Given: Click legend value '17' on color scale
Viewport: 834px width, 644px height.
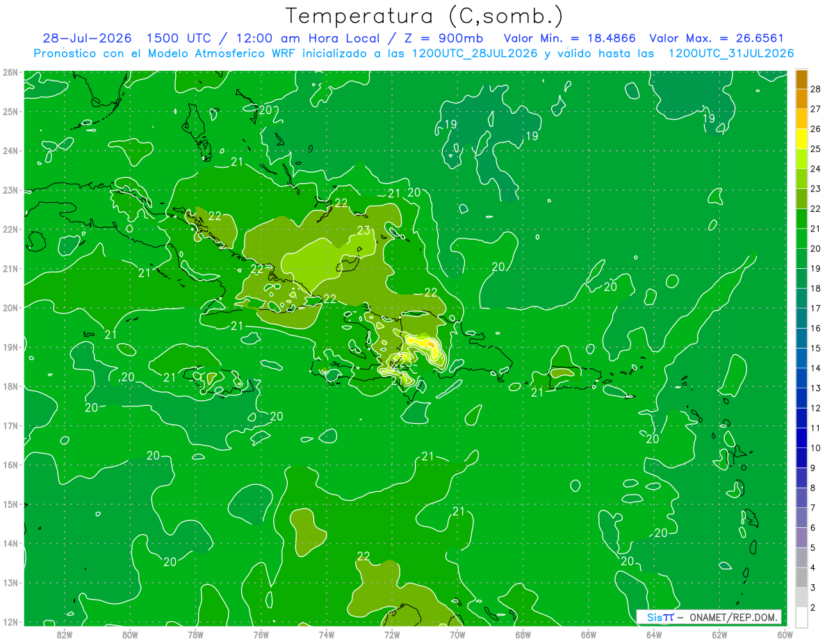Looking at the screenshot, I should click(816, 308).
